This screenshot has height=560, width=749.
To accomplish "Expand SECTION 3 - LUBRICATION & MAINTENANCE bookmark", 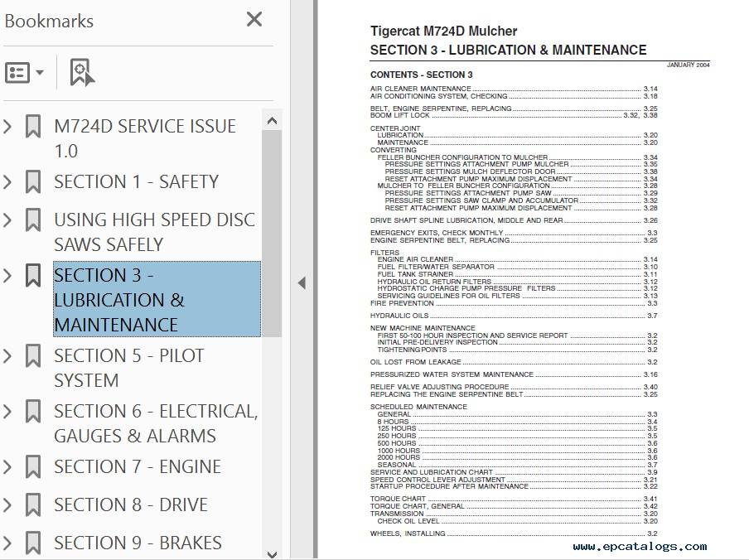I will 7,276.
